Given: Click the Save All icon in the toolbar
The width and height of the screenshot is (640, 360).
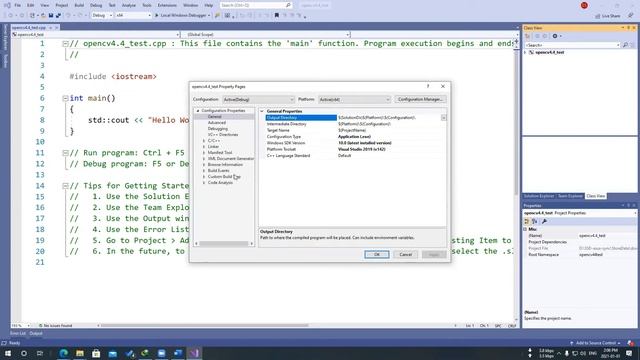Looking at the screenshot, I should [58, 16].
